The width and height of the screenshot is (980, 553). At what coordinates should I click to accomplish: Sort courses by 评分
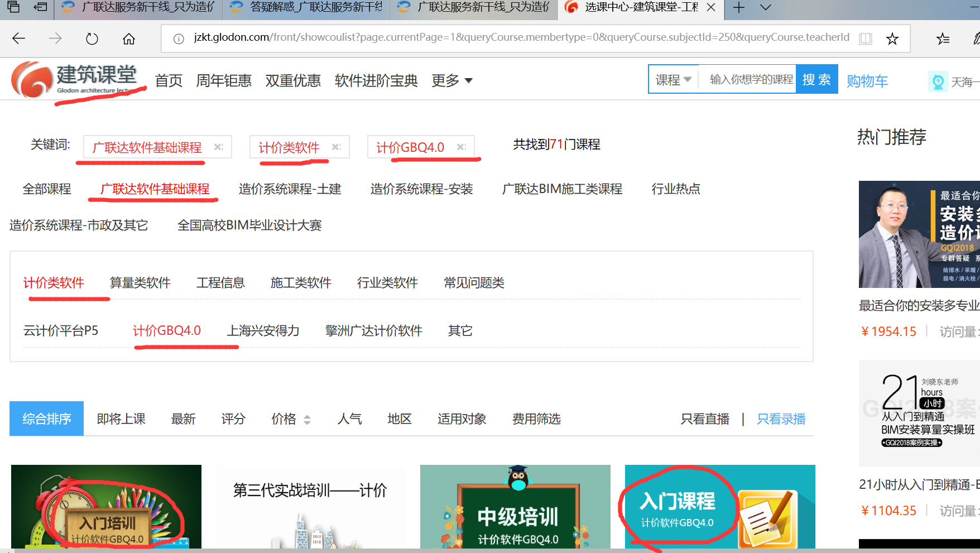[x=233, y=419]
